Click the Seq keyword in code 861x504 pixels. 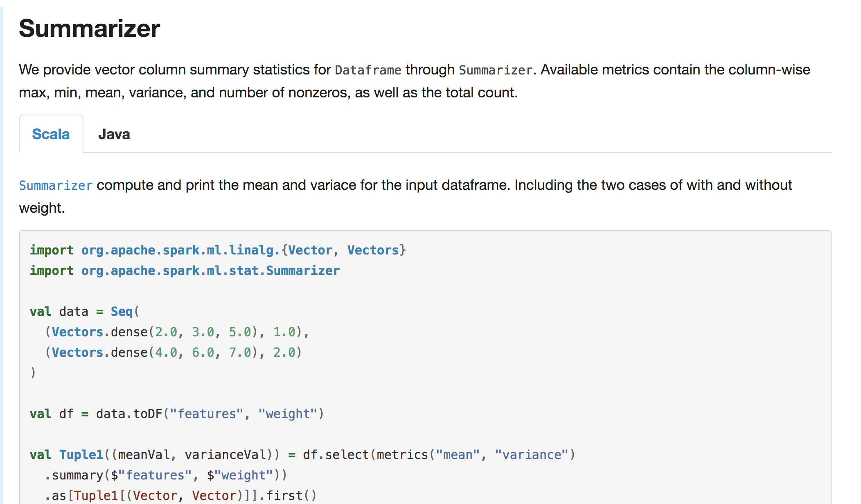[x=122, y=311]
